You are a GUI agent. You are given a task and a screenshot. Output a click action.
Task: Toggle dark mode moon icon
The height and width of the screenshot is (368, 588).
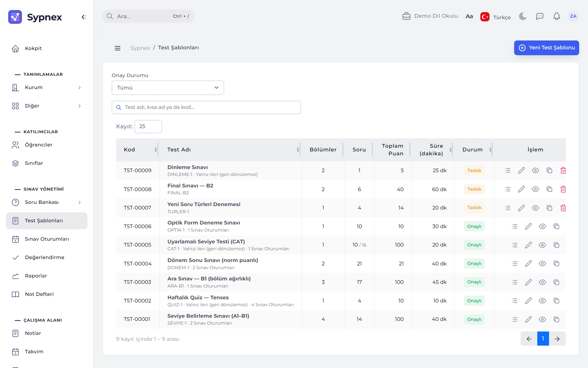point(523,16)
